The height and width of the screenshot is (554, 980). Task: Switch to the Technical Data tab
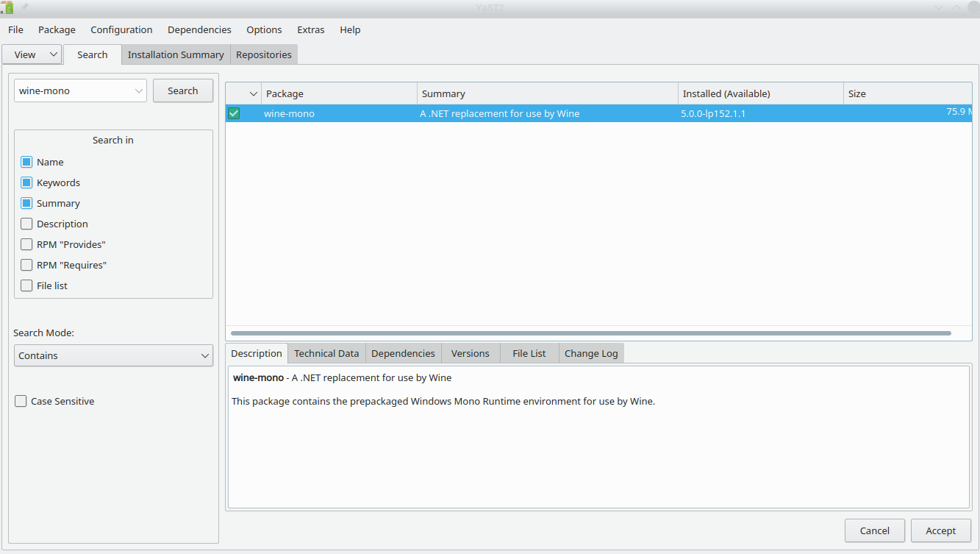coord(326,353)
